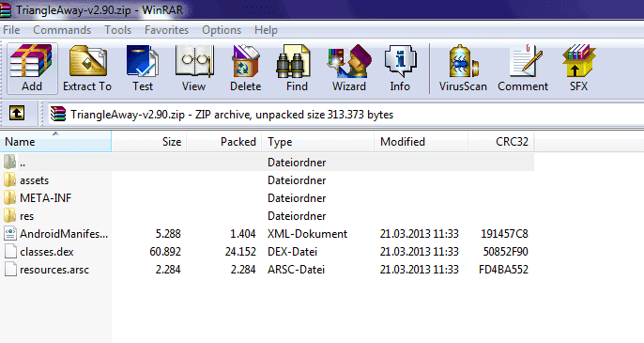Select the resources.arsc file name
This screenshot has width=644, height=343.
[54, 270]
